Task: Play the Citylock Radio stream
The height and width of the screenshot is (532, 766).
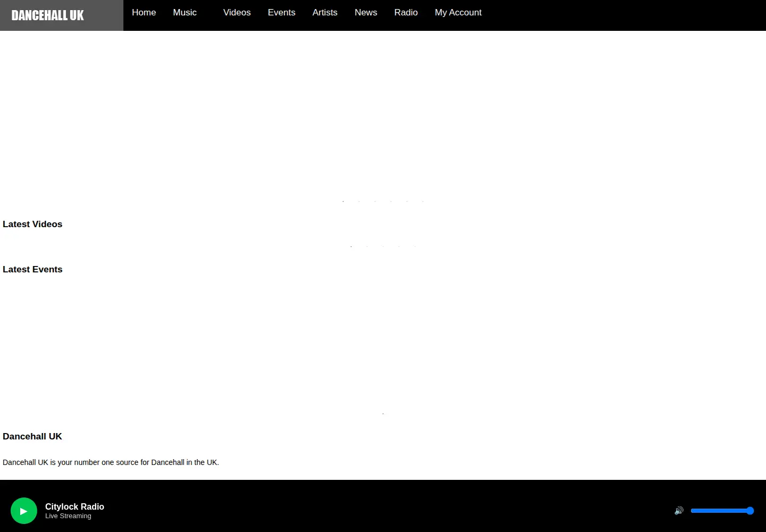Action: (24, 511)
